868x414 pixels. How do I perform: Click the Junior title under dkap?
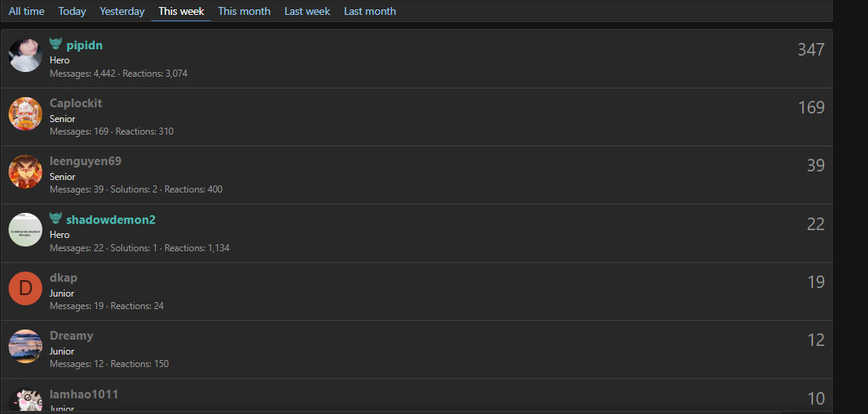[x=62, y=293]
